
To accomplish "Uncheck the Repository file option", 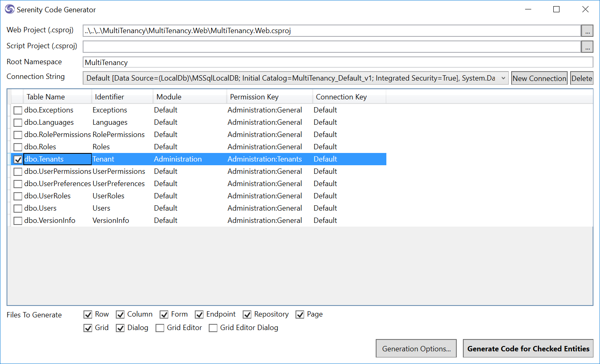I will click(247, 315).
